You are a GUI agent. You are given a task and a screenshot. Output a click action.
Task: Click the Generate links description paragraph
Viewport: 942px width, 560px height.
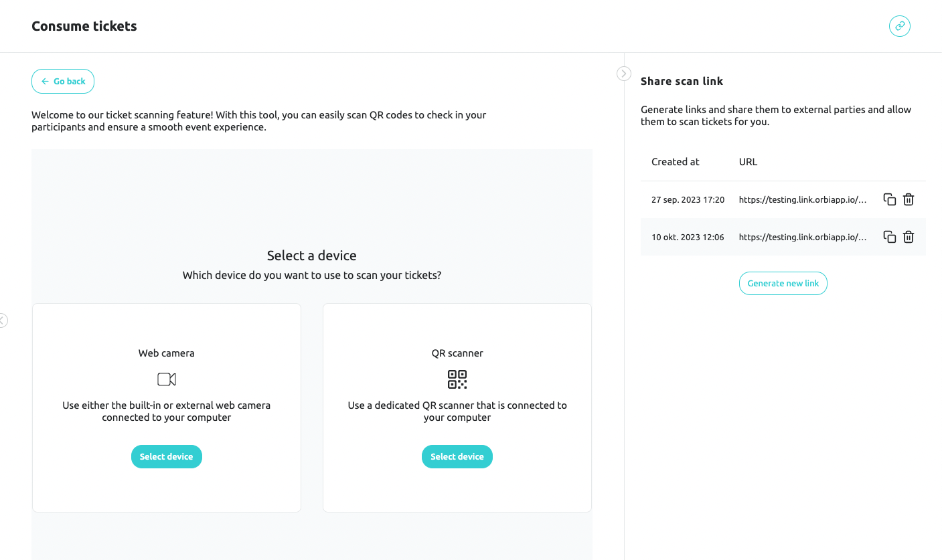pos(776,115)
